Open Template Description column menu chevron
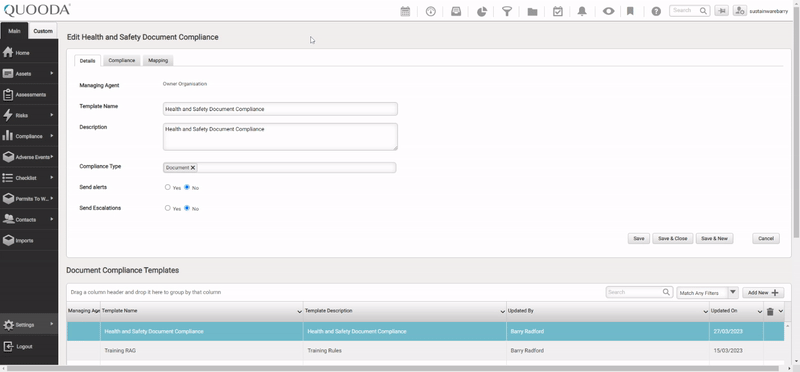The image size is (800, 372). point(503,311)
